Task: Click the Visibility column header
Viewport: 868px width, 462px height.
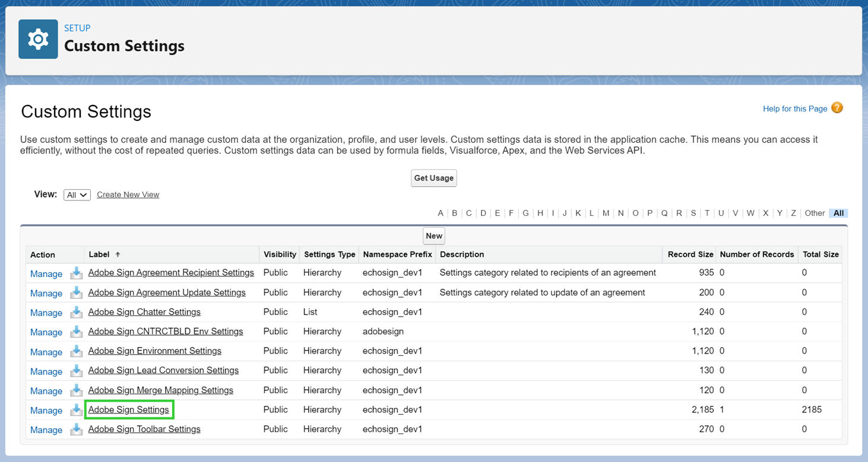Action: pyautogui.click(x=280, y=254)
